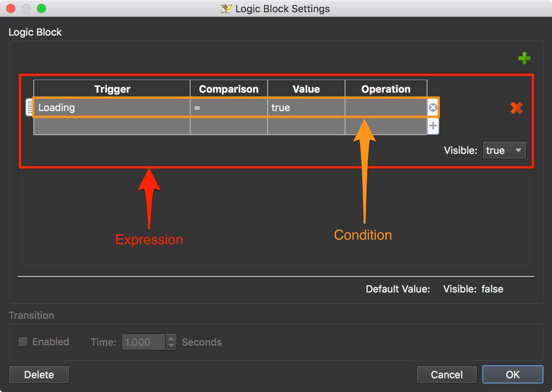This screenshot has width=552, height=392.
Task: Click the green plus to add a new logic block
Action: 524,58
